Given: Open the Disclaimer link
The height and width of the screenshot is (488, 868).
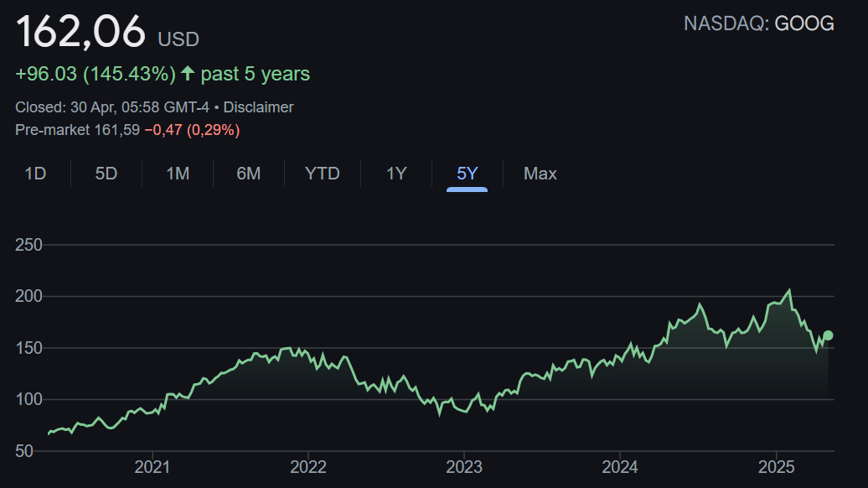Looking at the screenshot, I should pos(258,107).
